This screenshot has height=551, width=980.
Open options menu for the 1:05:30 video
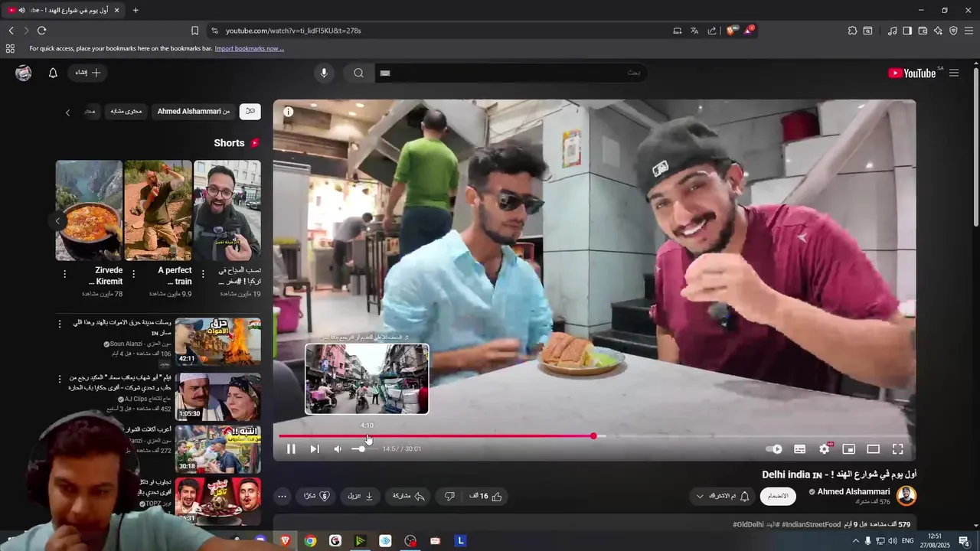60,379
